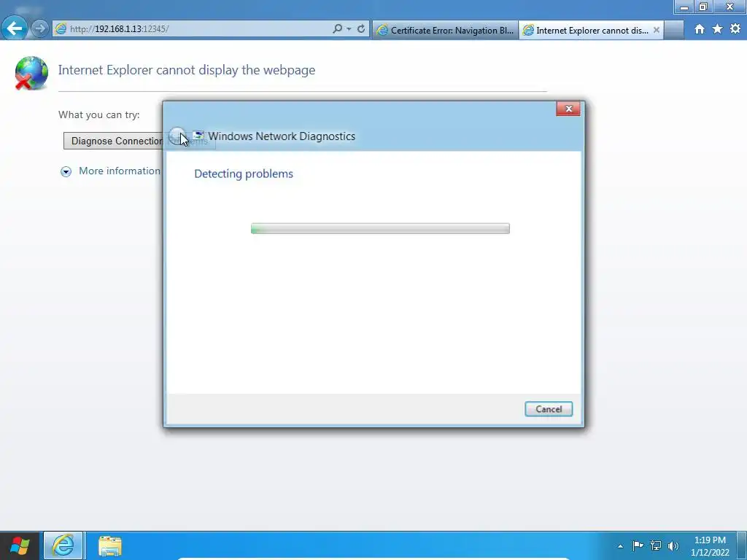Open the Tools gear menu
Screen dimensions: 747x560
[x=735, y=29]
